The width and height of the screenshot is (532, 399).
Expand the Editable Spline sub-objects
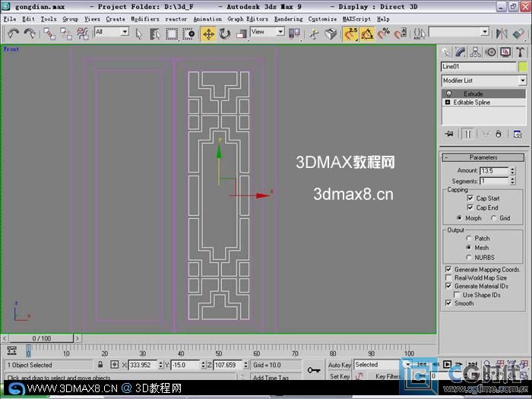tap(448, 102)
